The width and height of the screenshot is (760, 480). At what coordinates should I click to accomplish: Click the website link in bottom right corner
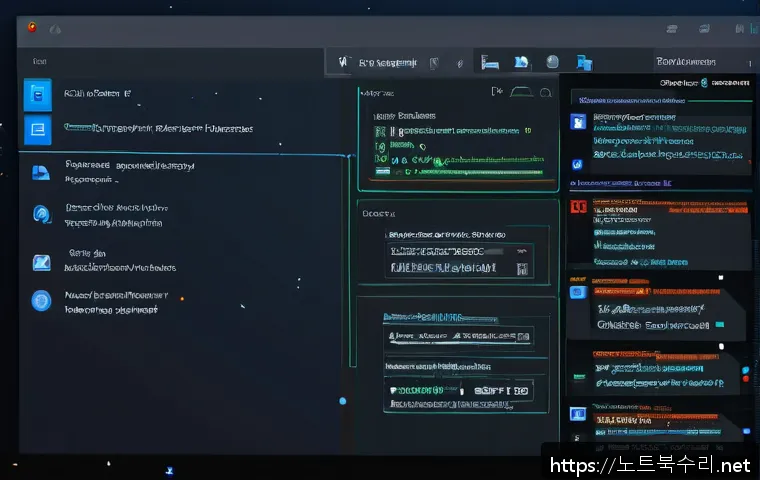click(x=647, y=465)
